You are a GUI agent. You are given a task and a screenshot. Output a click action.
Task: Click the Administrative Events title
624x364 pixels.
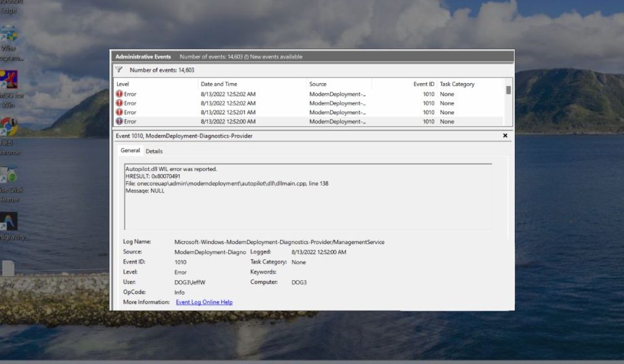[143, 57]
